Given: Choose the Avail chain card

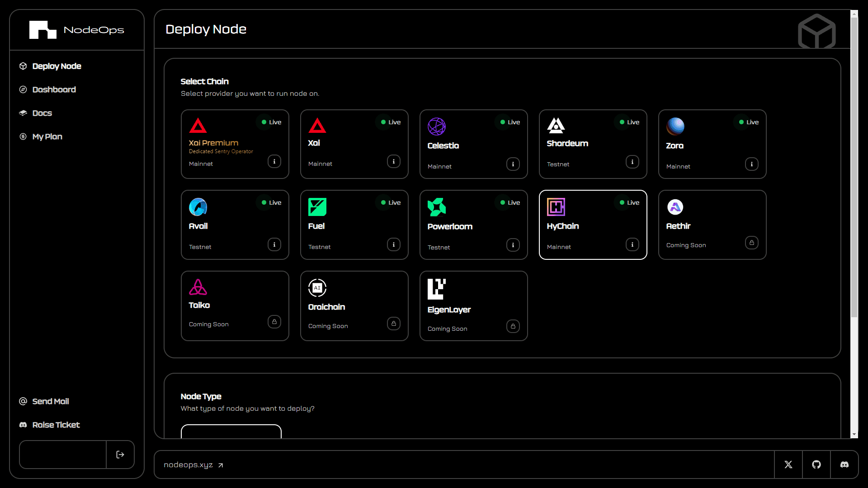Looking at the screenshot, I should pos(234,225).
